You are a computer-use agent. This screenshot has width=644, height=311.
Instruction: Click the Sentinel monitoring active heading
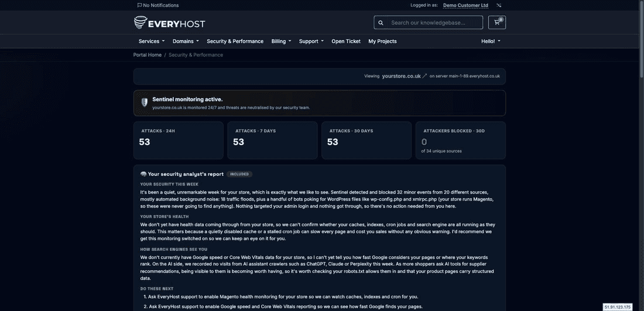tap(188, 99)
